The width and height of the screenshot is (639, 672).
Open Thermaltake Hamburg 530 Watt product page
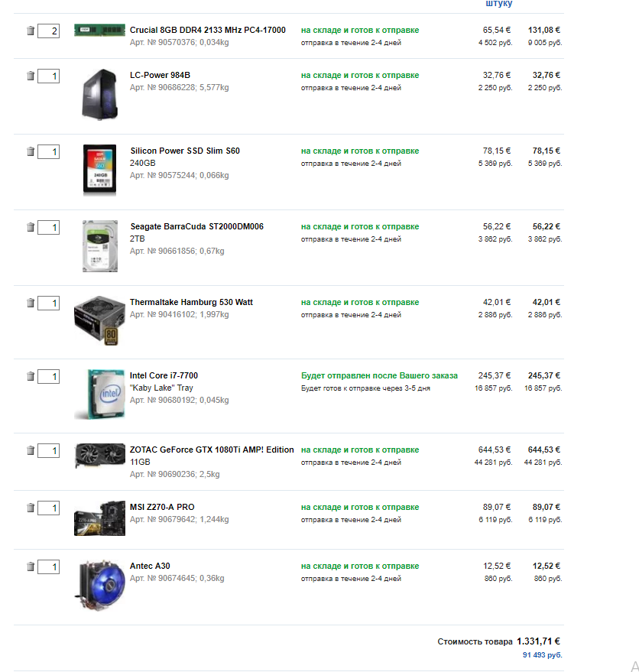point(191,302)
